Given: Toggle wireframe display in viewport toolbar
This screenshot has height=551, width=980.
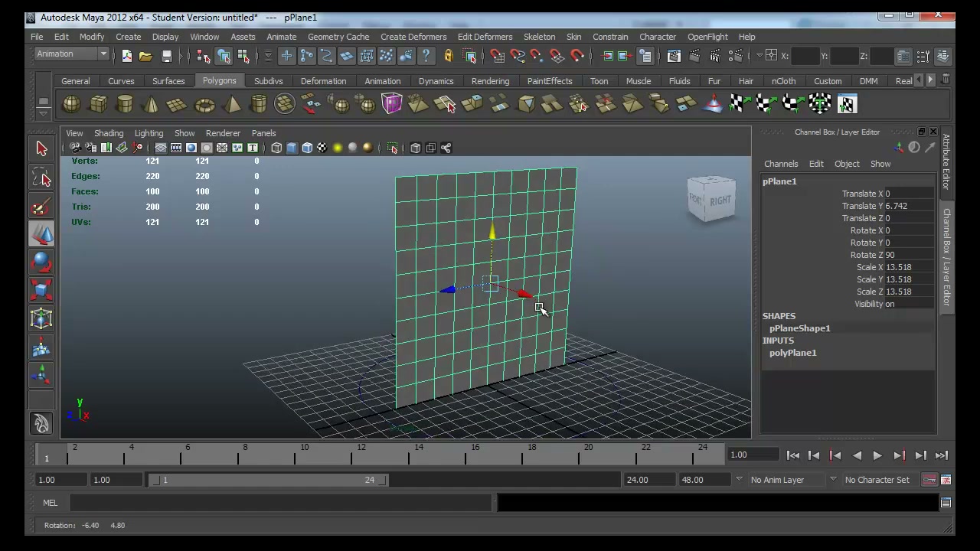Looking at the screenshot, I should point(276,148).
